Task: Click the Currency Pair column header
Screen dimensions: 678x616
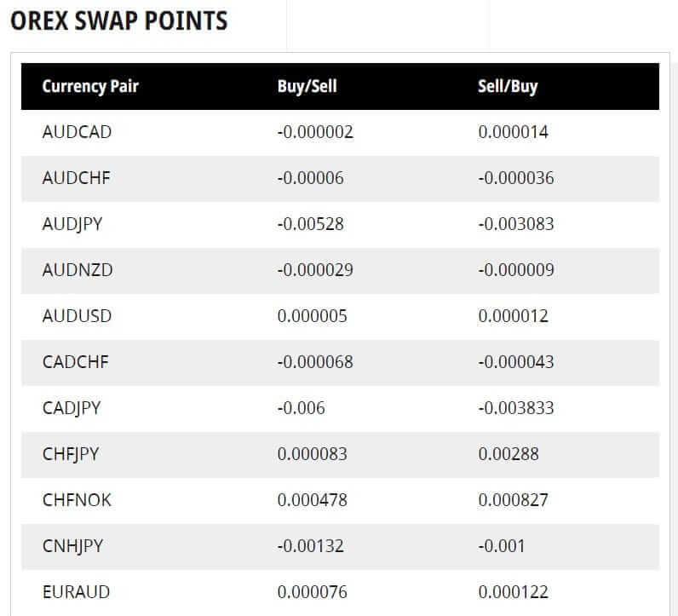Action: pos(90,87)
